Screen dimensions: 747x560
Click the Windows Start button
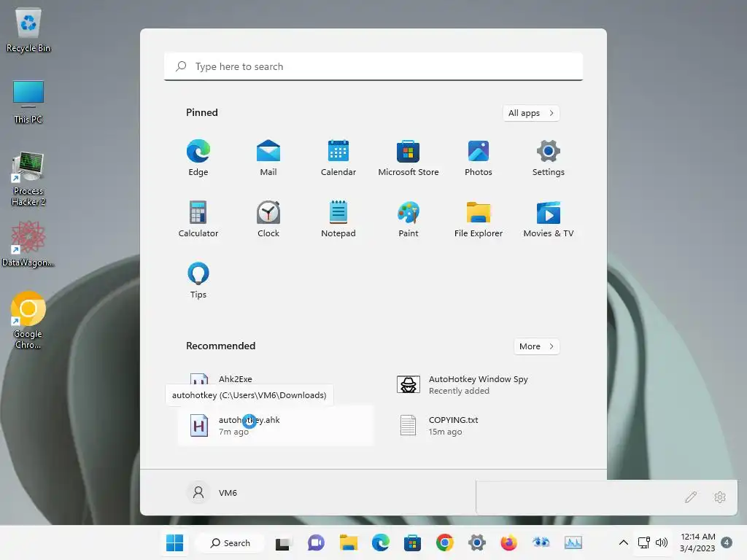[175, 542]
